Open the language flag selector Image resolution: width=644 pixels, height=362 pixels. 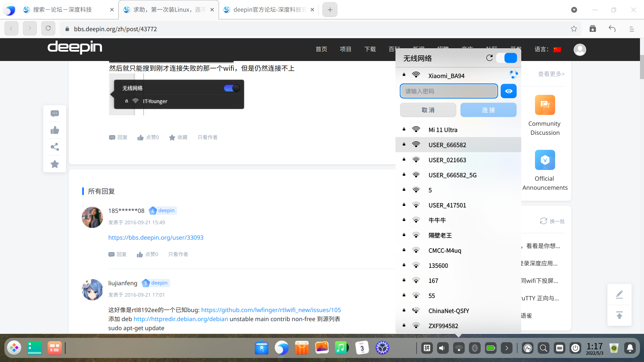tap(557, 50)
